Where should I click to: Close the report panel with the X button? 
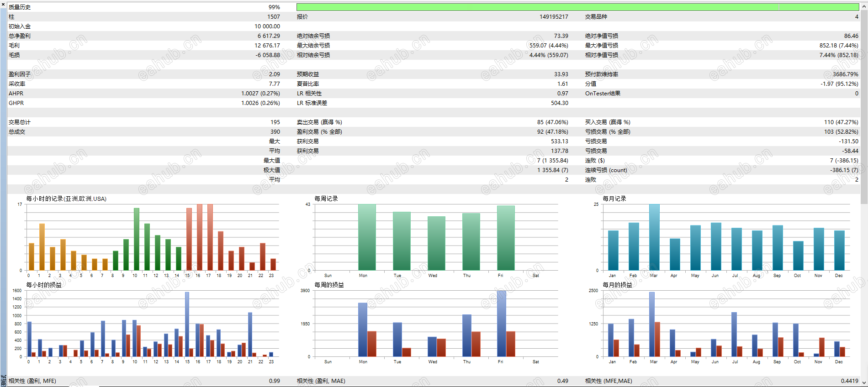[3, 4]
